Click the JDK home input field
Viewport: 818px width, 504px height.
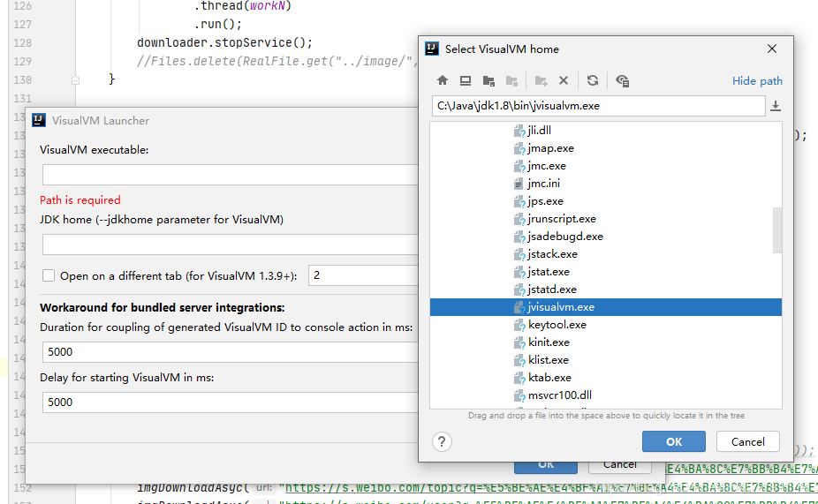click(x=230, y=244)
